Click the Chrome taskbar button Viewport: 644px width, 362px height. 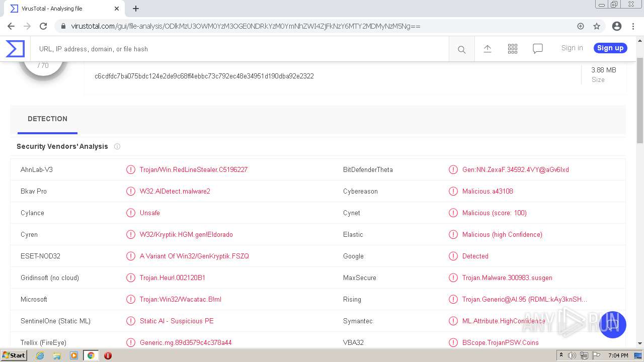91,355
